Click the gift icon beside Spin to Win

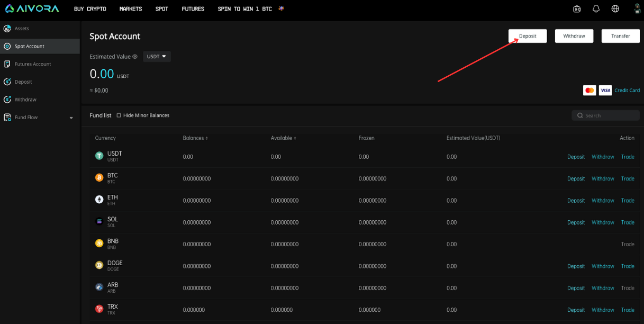pyautogui.click(x=281, y=8)
